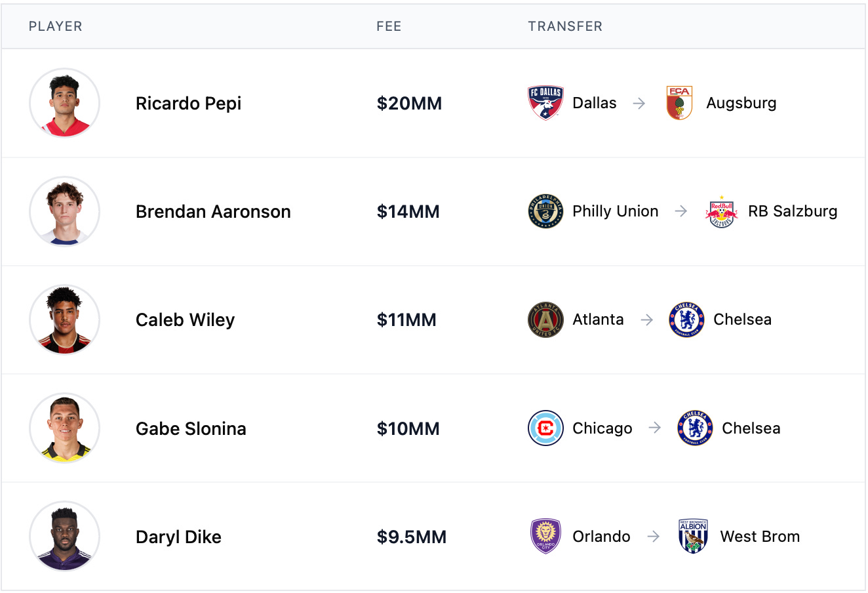Click the Red Bull Salzburg logo
This screenshot has height=593, width=868.
pos(721,211)
